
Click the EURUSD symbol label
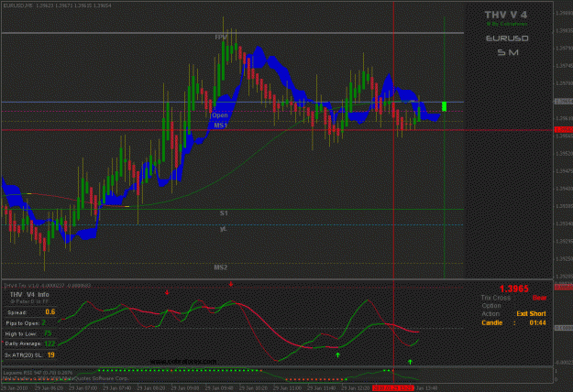click(x=507, y=38)
